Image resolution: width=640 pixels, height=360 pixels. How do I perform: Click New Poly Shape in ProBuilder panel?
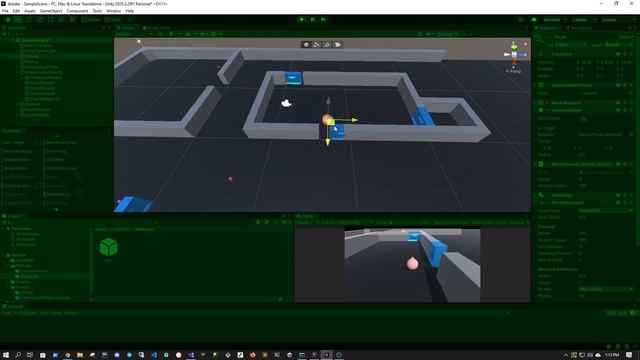(x=18, y=151)
